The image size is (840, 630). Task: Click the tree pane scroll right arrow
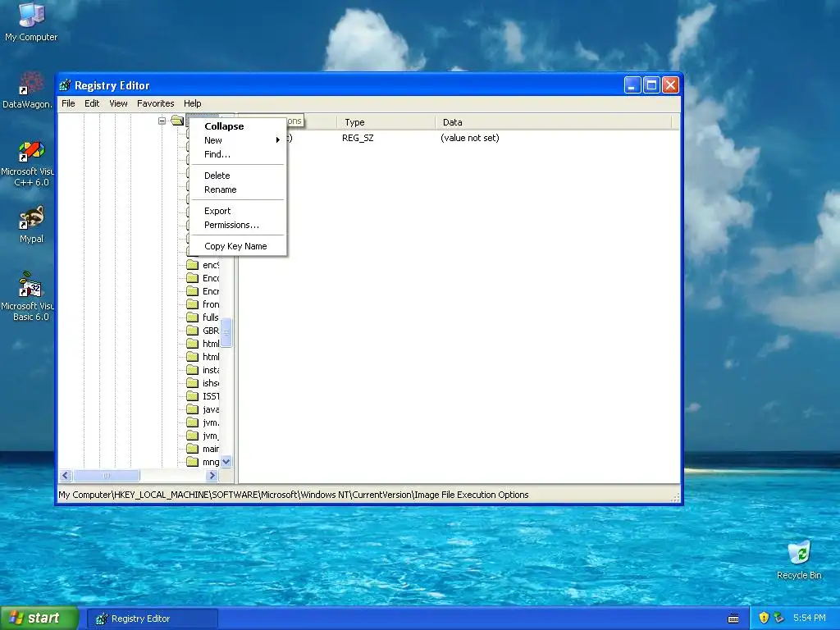(x=212, y=475)
